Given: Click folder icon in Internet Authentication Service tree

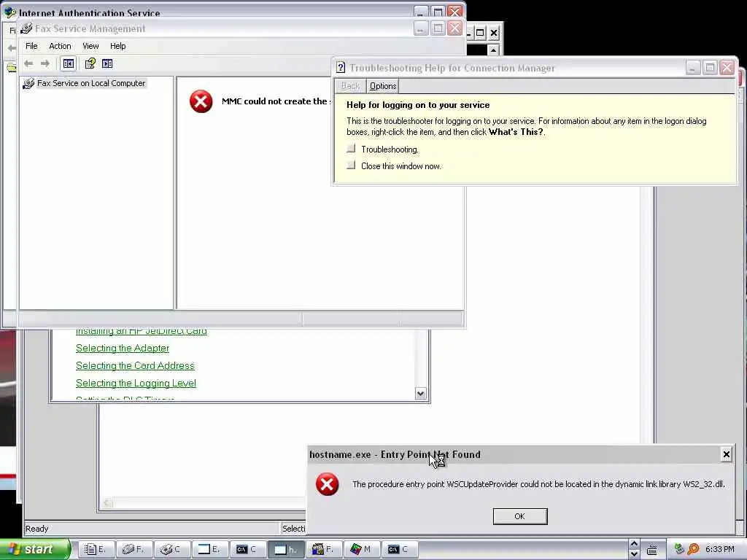Looking at the screenshot, I should pyautogui.click(x=12, y=68).
